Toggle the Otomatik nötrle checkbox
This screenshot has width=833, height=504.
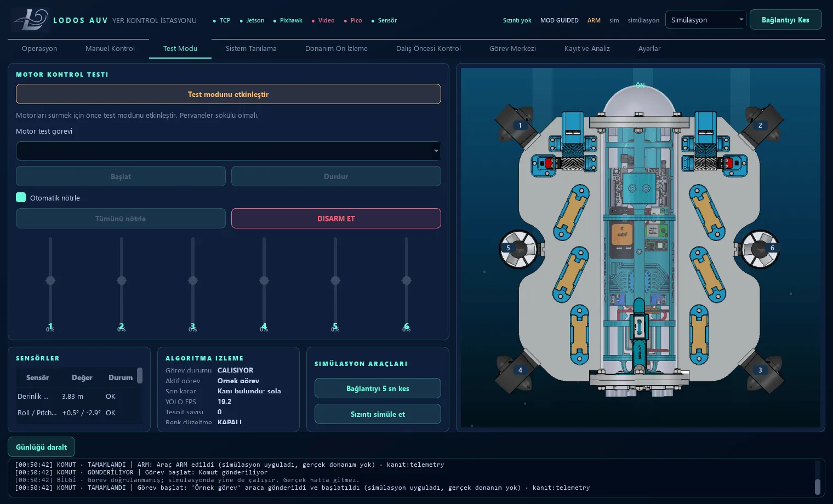21,197
